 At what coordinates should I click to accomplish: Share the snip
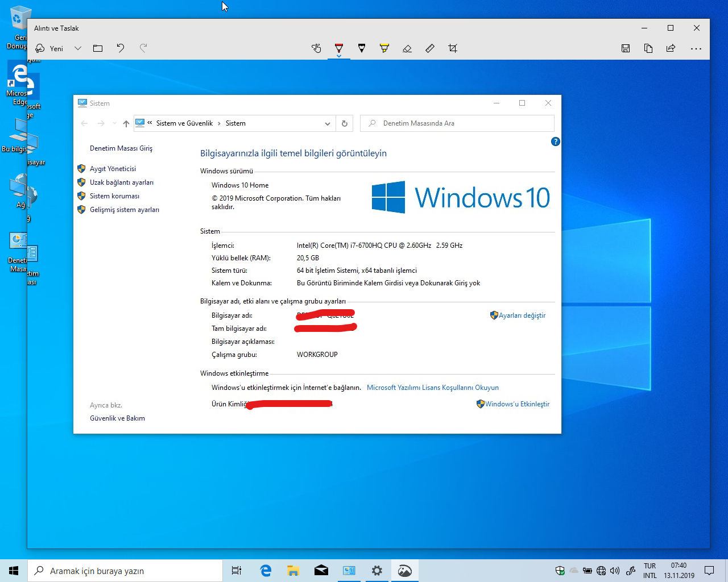(x=671, y=48)
